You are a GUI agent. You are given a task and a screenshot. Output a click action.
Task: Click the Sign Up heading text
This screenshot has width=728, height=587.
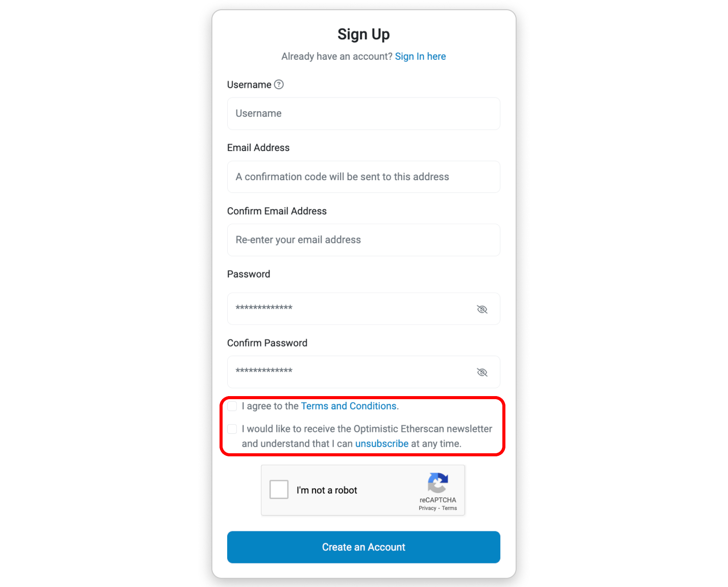[x=363, y=34]
